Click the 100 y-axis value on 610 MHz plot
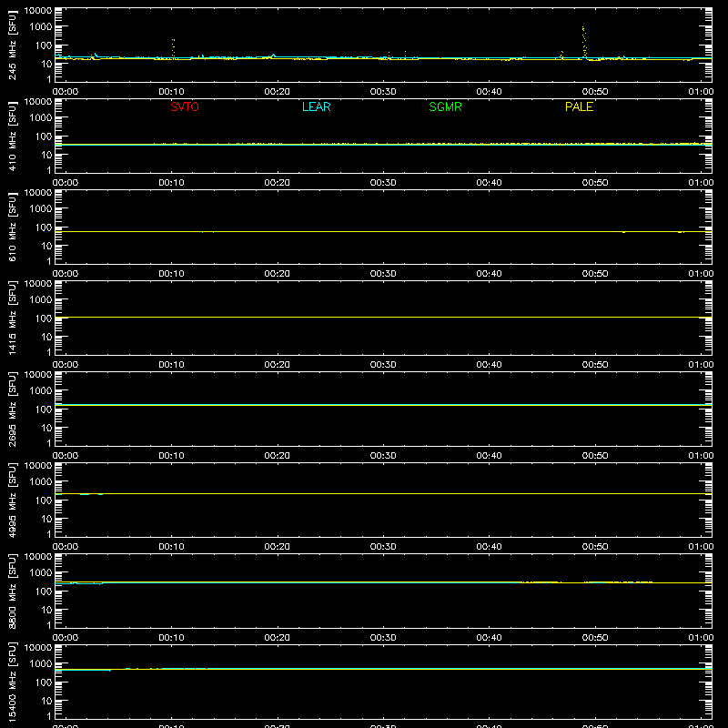The height and width of the screenshot is (728, 728). click(x=44, y=227)
